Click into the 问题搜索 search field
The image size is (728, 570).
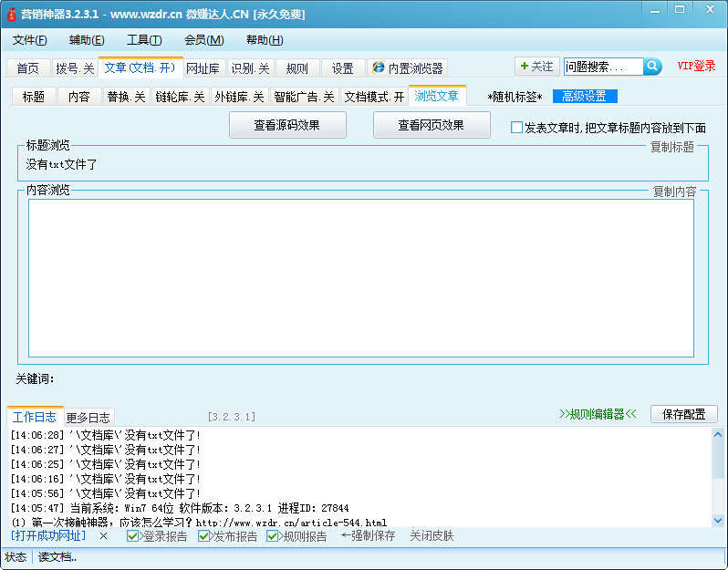603,67
